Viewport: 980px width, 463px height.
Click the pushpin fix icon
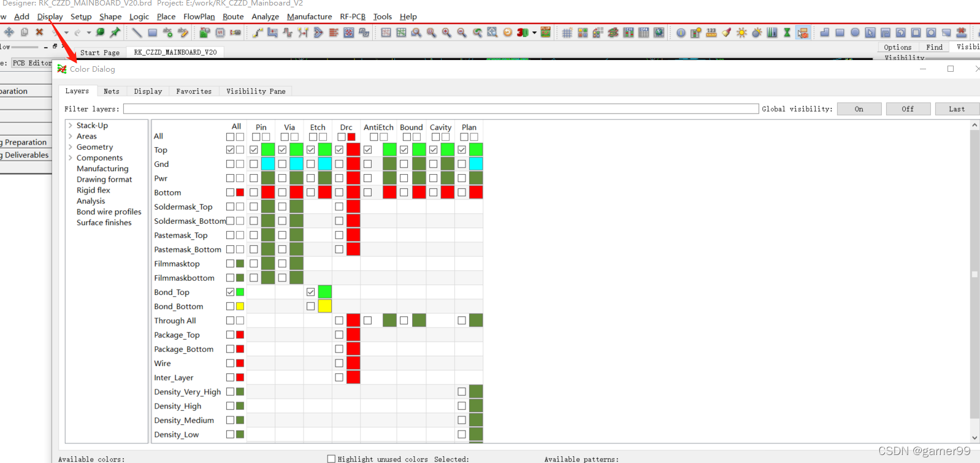pyautogui.click(x=115, y=33)
